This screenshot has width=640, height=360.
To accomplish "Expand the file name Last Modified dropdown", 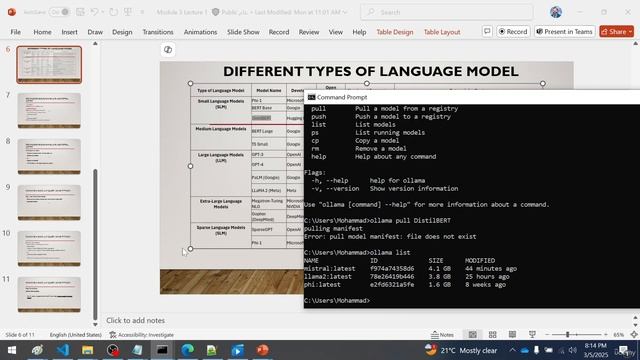I will [345, 12].
